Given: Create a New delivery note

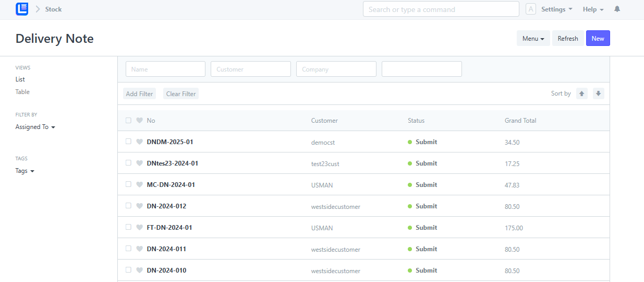Looking at the screenshot, I should coord(598,38).
